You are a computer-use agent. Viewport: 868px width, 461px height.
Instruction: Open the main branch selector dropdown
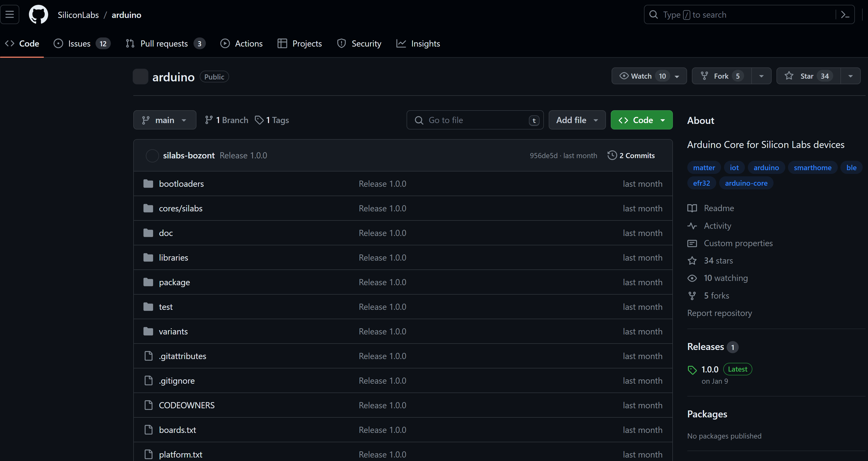point(165,120)
